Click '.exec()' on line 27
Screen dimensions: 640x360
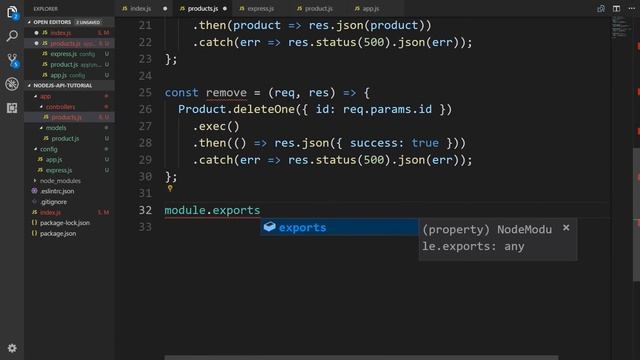tap(216, 127)
